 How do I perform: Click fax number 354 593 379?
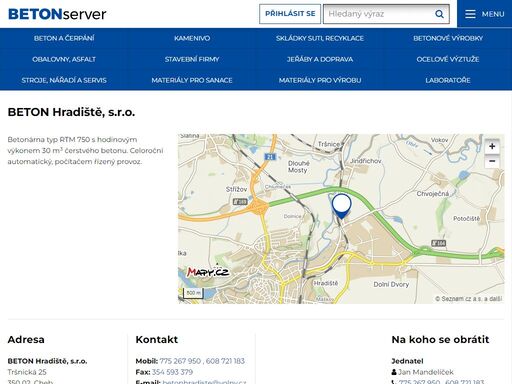point(172,372)
